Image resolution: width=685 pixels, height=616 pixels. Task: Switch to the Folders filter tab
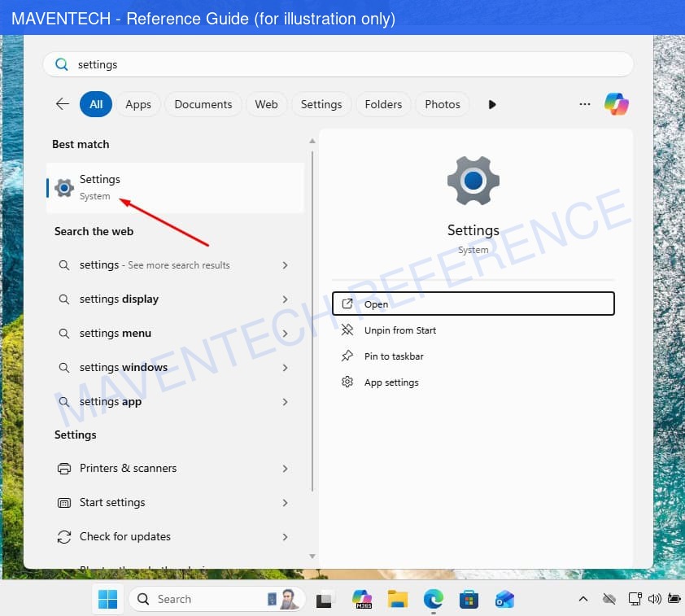(383, 104)
